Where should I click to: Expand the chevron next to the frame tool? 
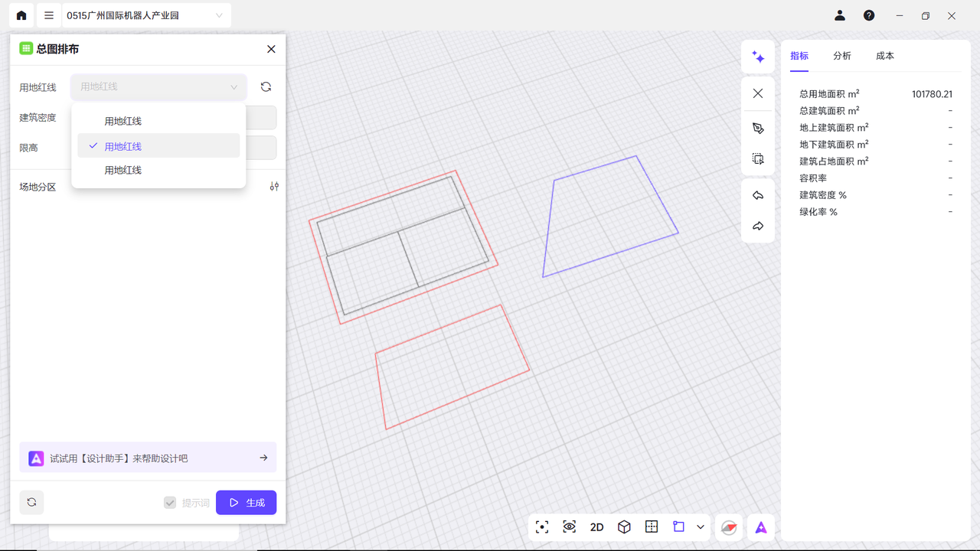point(701,527)
